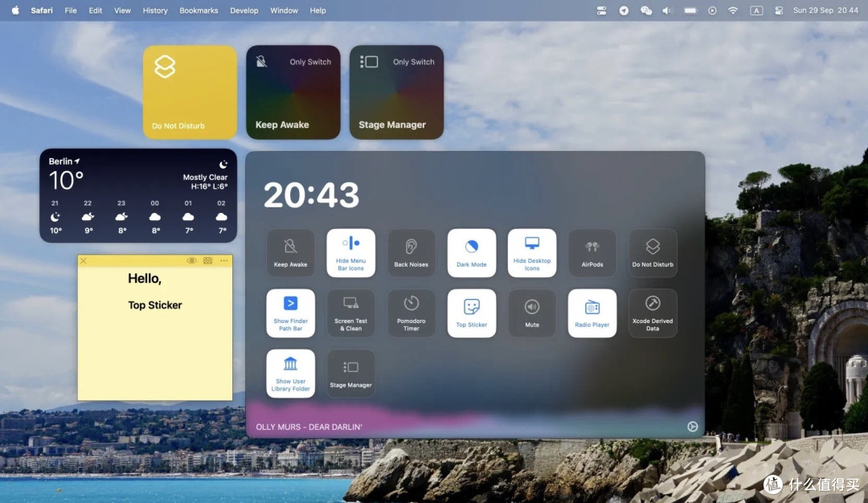Image resolution: width=868 pixels, height=503 pixels.
Task: Open the View menu
Action: (x=122, y=10)
